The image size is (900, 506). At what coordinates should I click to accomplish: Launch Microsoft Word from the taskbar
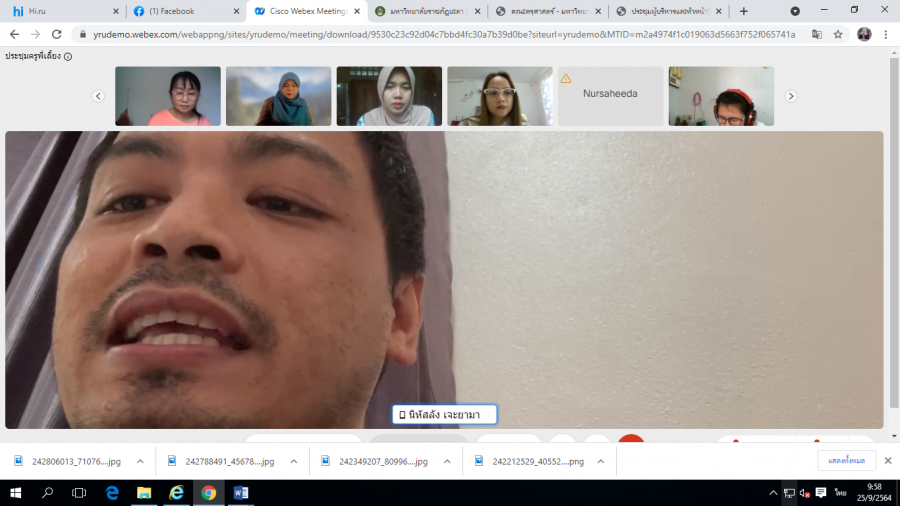(x=240, y=492)
